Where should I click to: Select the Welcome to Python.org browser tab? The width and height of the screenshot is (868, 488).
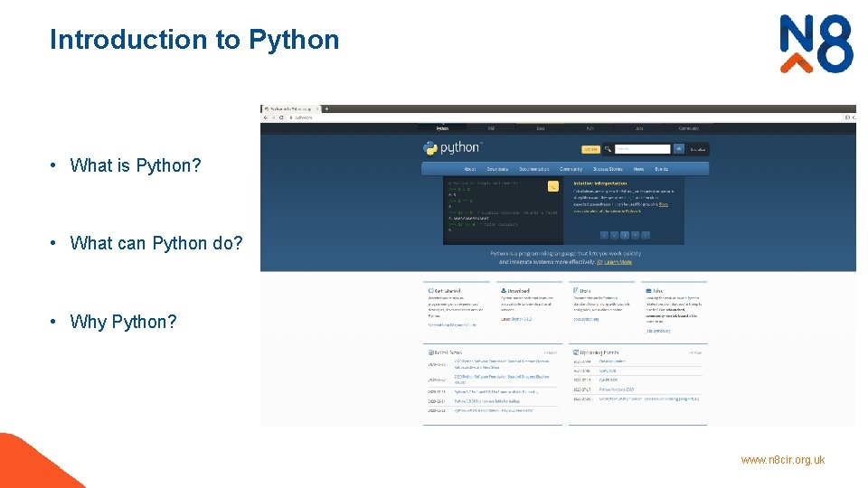[290, 109]
